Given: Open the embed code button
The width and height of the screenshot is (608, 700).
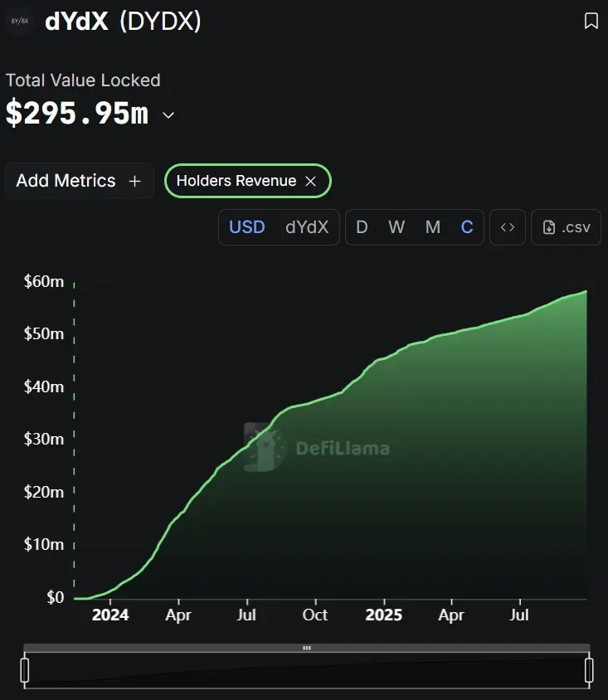Looking at the screenshot, I should pos(508,227).
